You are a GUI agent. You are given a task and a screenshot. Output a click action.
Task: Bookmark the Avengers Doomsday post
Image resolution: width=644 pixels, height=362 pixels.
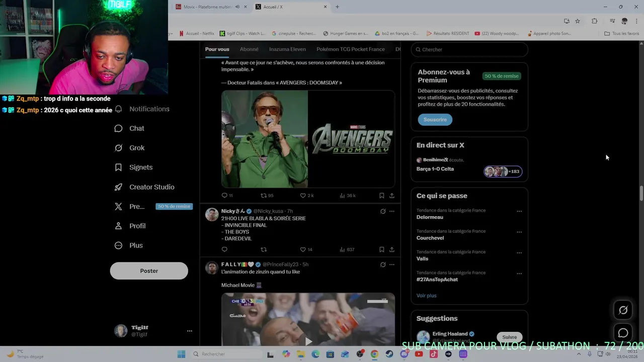coord(381,196)
